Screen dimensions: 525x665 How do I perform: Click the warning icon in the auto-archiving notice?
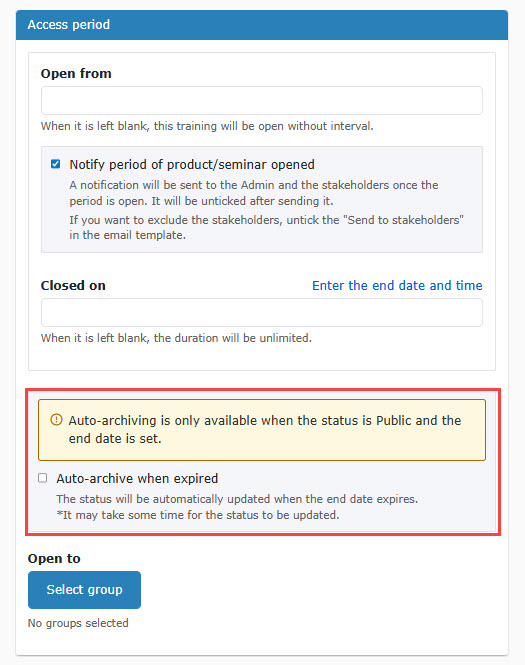(56, 420)
